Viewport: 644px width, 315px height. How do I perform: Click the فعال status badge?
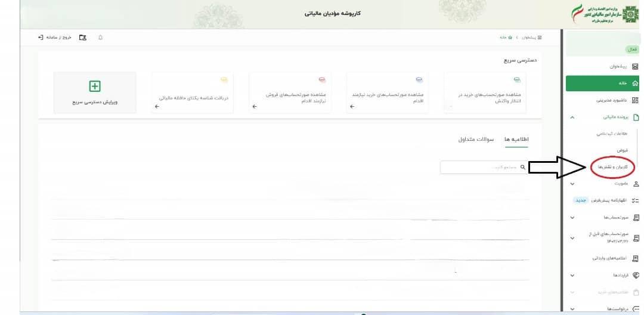631,50
